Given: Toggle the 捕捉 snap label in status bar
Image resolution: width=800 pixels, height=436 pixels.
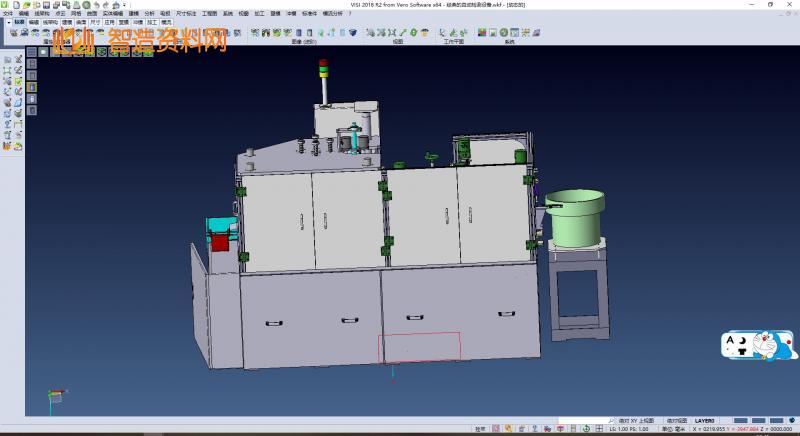Looking at the screenshot, I should [x=481, y=429].
